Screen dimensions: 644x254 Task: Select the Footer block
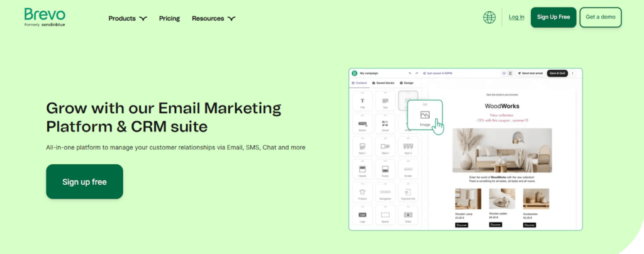point(386,170)
